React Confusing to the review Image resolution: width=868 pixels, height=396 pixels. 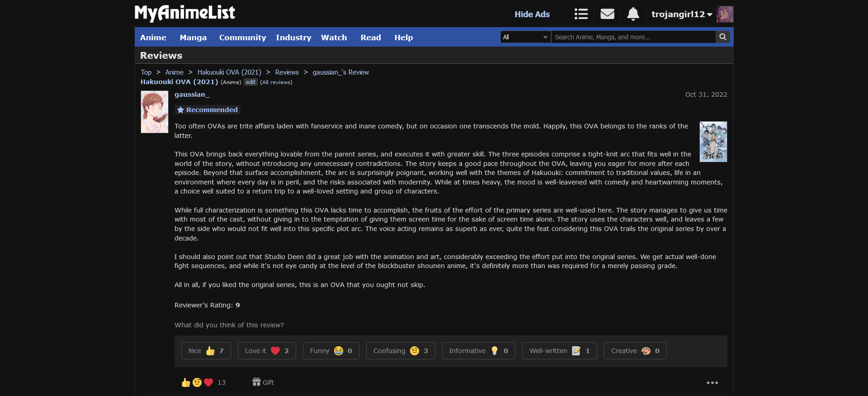tap(401, 351)
